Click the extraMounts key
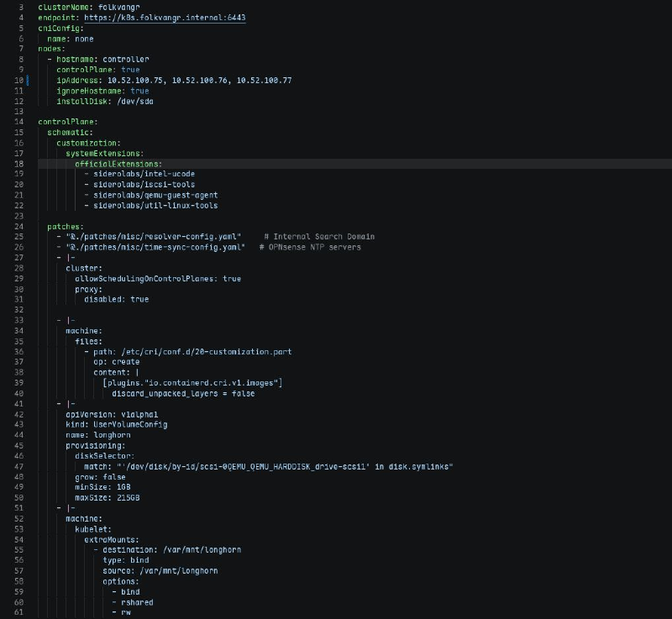 point(110,540)
